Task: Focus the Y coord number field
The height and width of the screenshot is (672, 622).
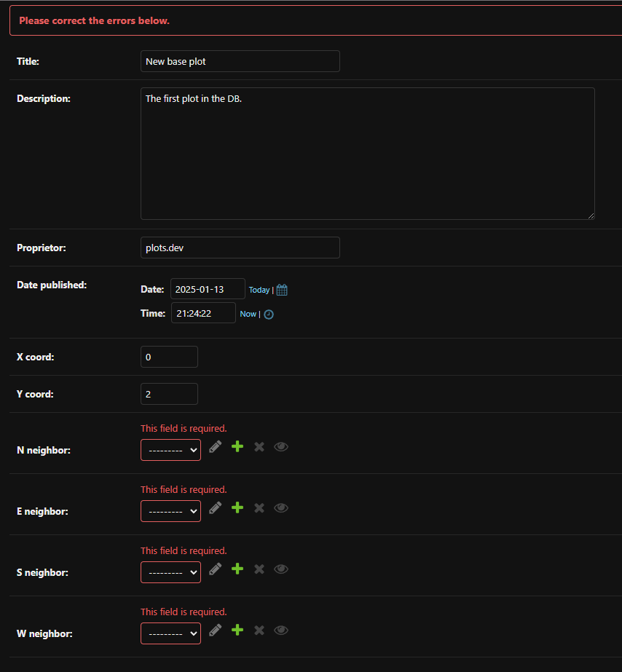Action: [169, 394]
